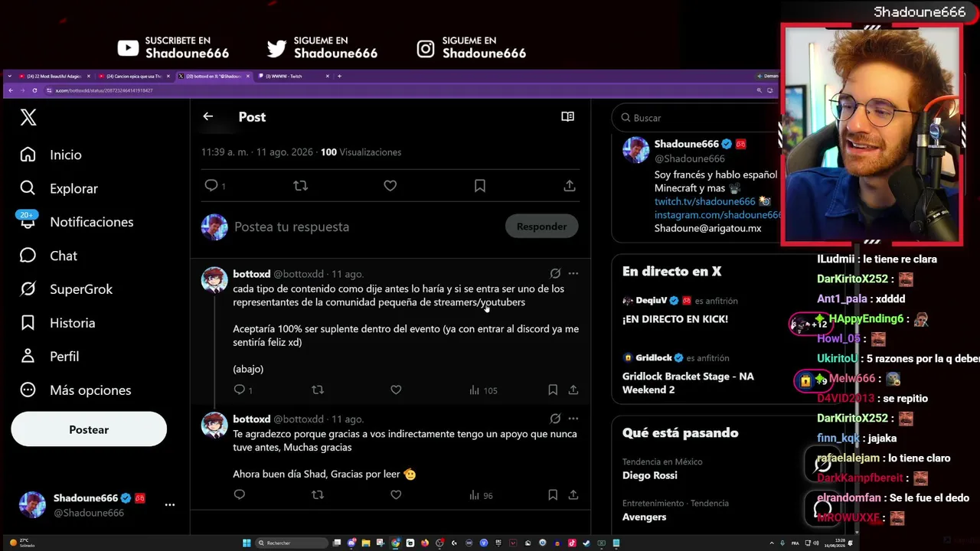Click the Responder button
The width and height of the screenshot is (980, 551).
click(x=542, y=227)
